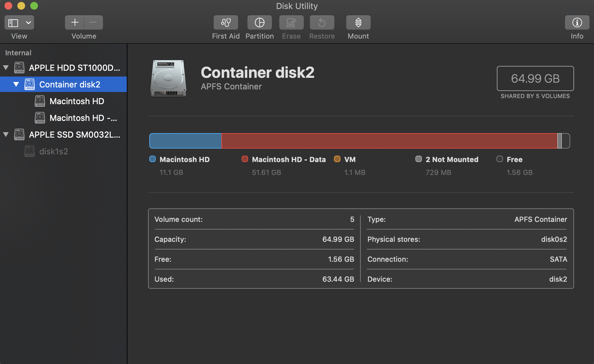This screenshot has width=594, height=364.
Task: Click the 2 Not Mounted legend label
Action: click(452, 159)
